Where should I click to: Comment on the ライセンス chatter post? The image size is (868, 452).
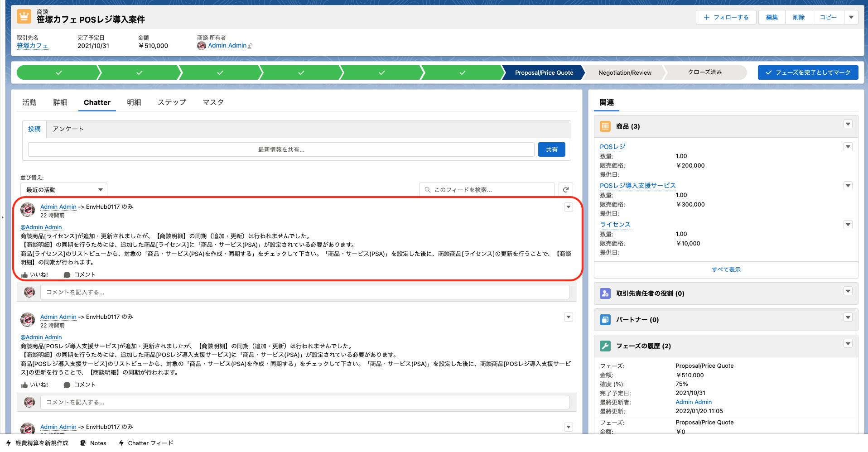80,274
